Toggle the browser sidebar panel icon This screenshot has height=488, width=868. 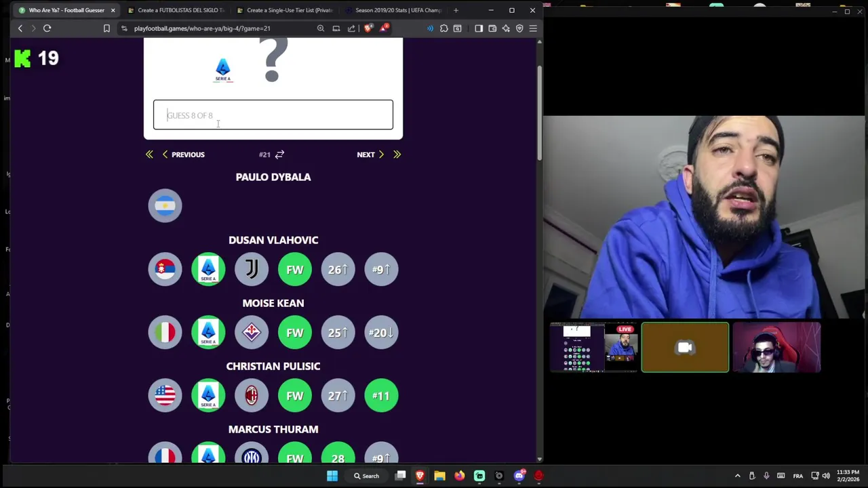[479, 28]
